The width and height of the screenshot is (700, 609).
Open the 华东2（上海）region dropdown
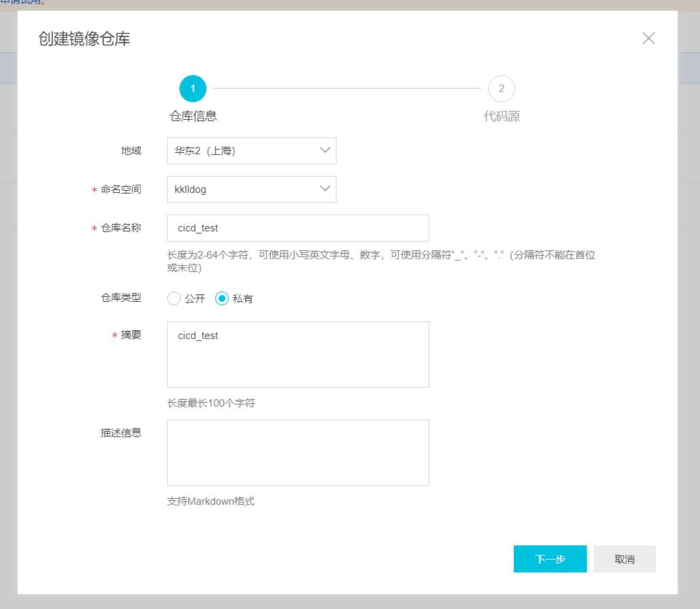(x=244, y=151)
